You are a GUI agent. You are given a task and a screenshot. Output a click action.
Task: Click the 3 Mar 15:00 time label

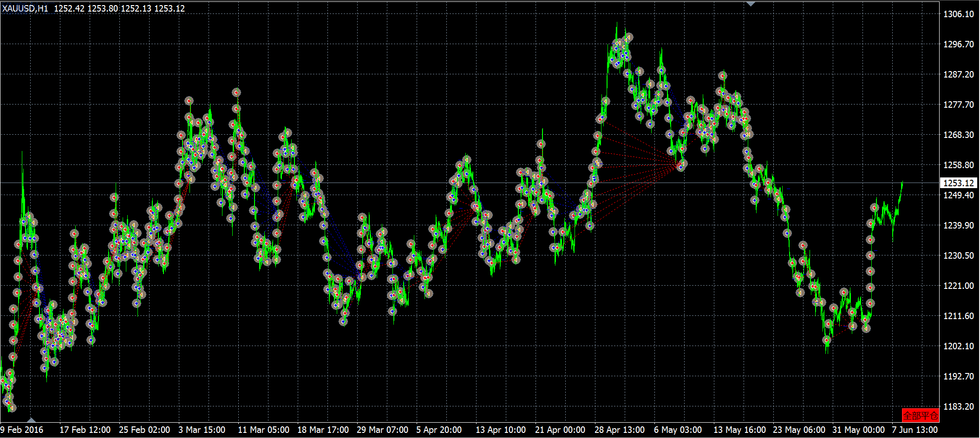point(202,430)
